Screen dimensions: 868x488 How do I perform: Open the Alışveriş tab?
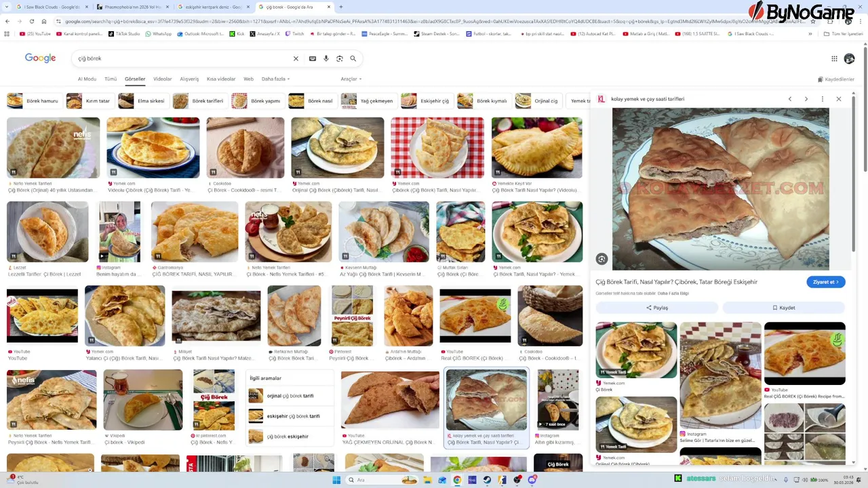189,79
